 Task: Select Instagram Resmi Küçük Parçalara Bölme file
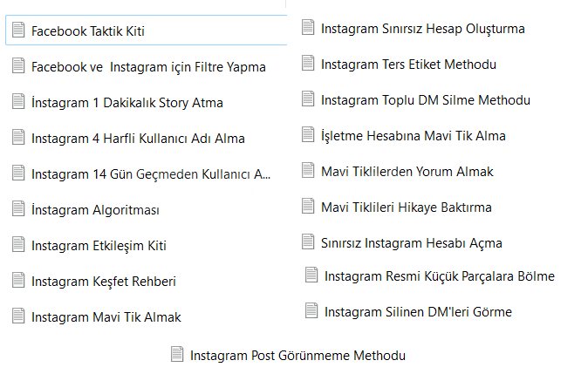pos(439,275)
